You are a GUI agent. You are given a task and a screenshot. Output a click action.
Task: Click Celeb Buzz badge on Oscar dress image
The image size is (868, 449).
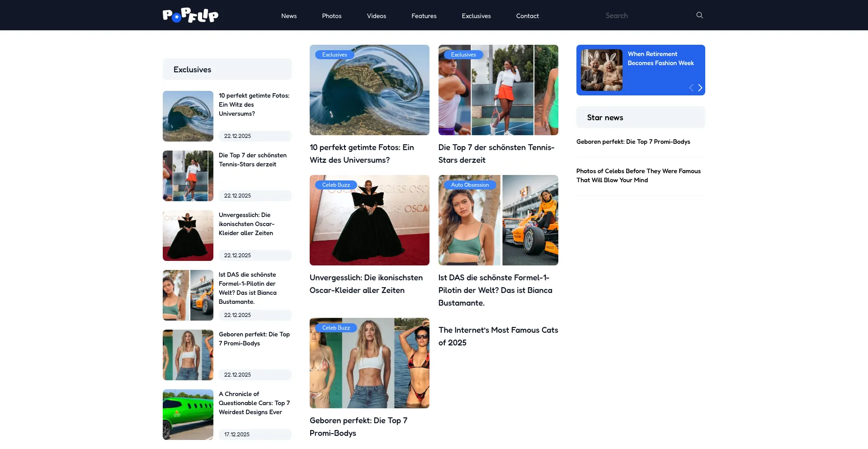(336, 185)
